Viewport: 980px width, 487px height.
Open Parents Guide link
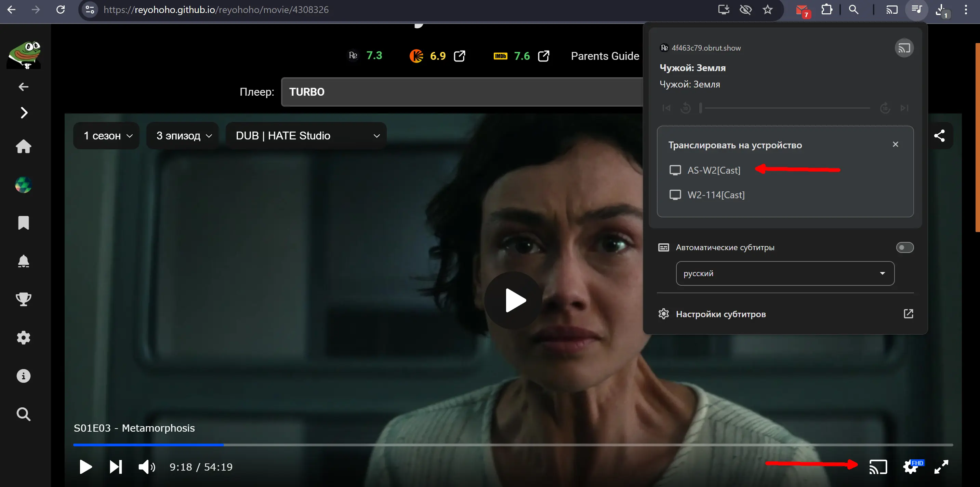click(605, 56)
